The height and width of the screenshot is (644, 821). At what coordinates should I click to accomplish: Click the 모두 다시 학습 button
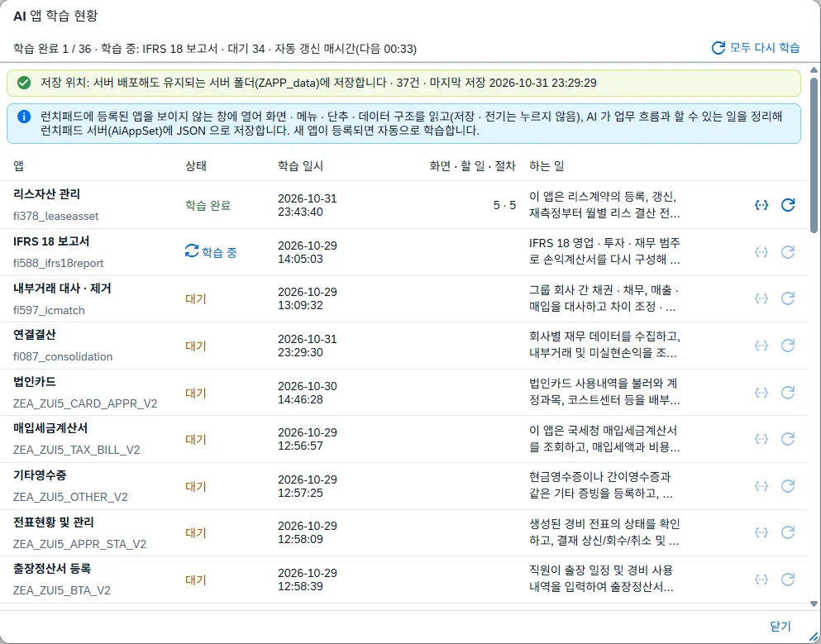tap(756, 48)
